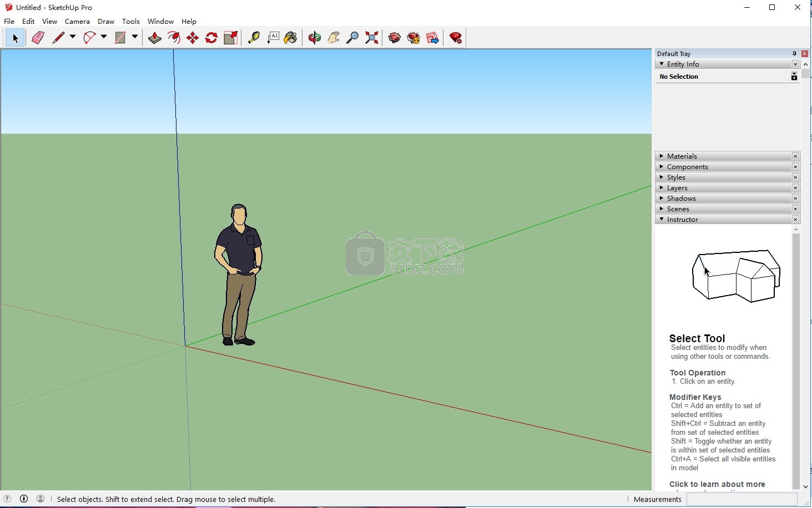812x508 pixels.
Task: Open the Camera menu
Action: pos(77,21)
